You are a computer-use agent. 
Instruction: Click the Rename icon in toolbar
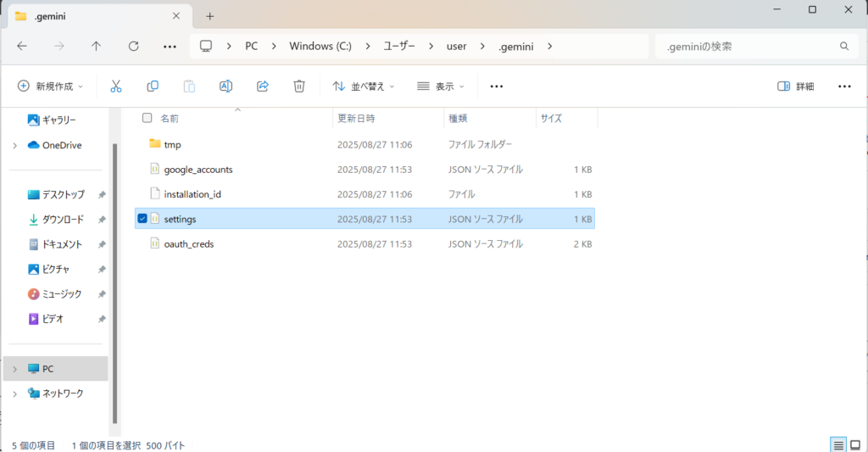[225, 86]
